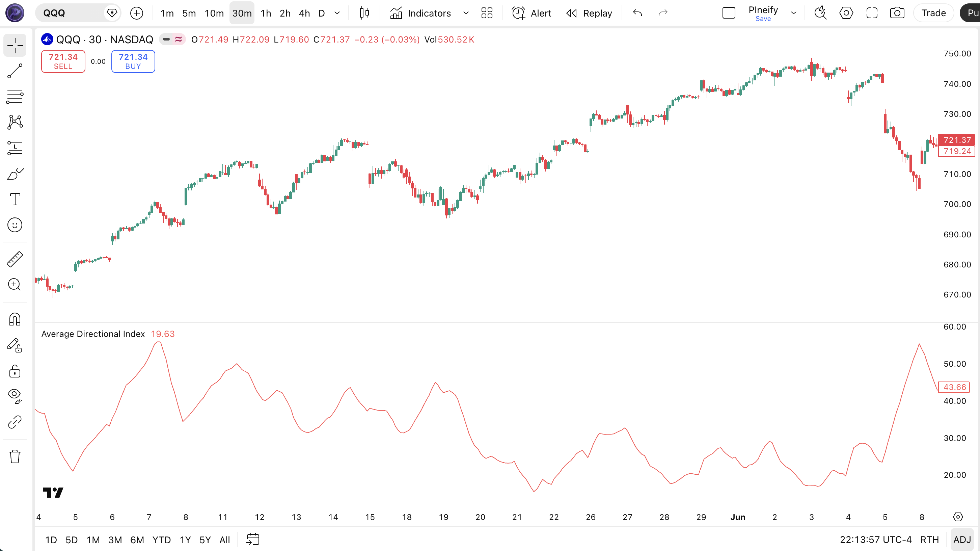Image resolution: width=980 pixels, height=551 pixels.
Task: Click the 721.34 BUY button
Action: point(133,61)
